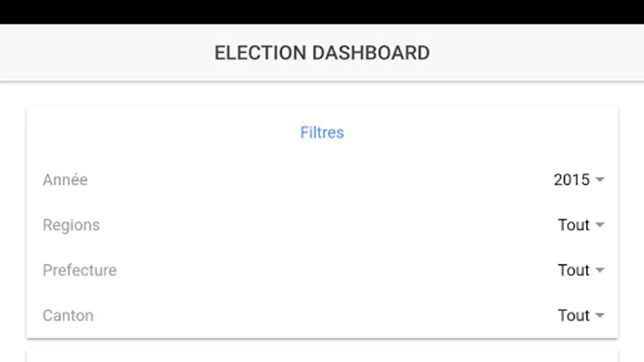
Task: Click the ELECTION DASHBOARD title
Action: point(322,53)
